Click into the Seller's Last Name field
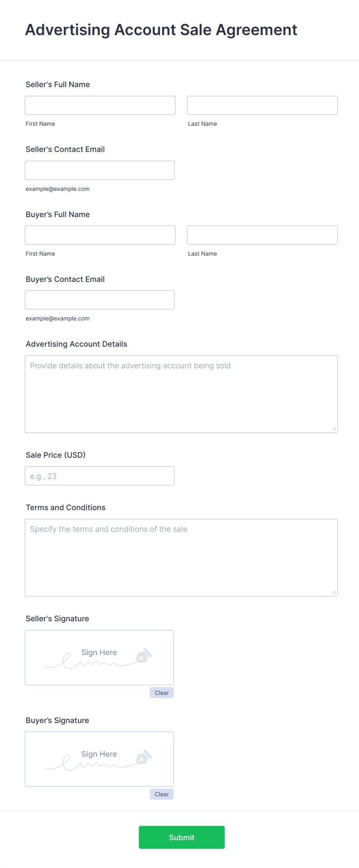This screenshot has height=868, width=359. (x=262, y=105)
